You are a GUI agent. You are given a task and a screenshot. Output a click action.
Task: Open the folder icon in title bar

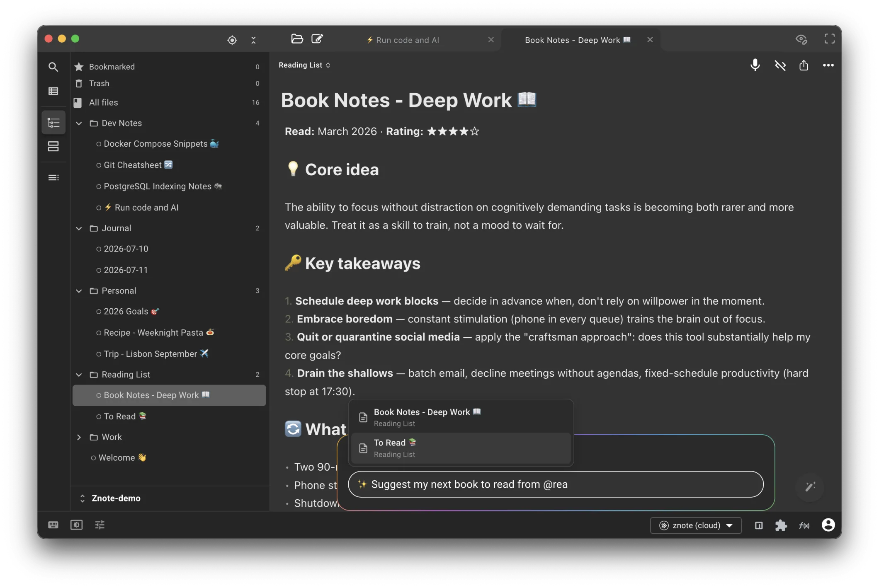(x=297, y=39)
